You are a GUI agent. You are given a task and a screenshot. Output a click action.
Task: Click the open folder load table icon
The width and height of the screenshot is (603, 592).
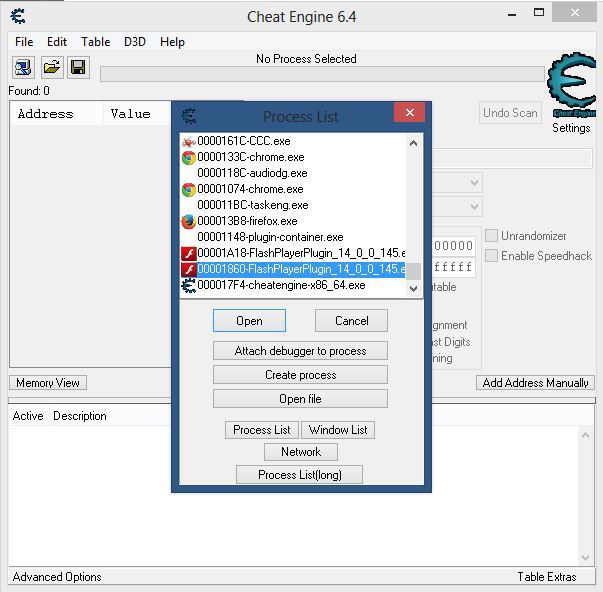click(52, 68)
